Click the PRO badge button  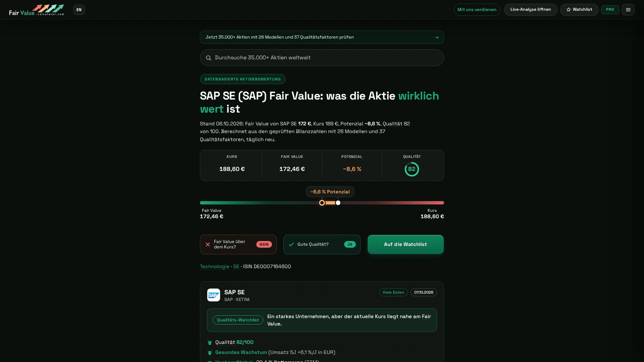(610, 10)
